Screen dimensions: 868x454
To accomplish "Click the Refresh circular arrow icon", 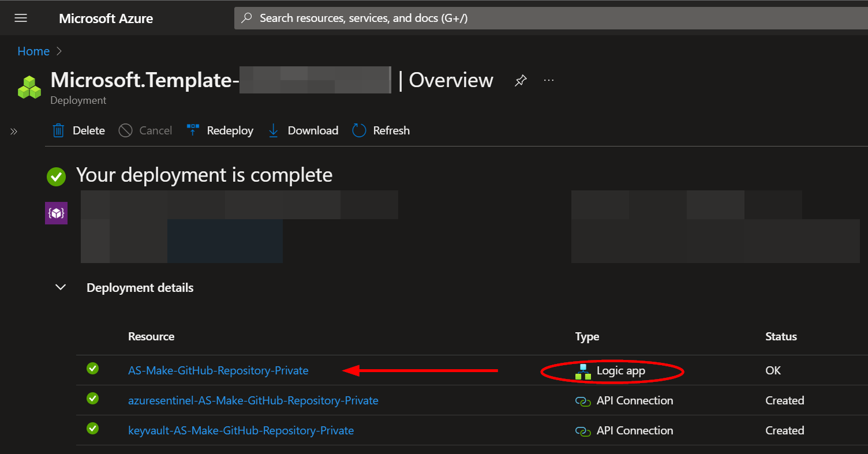I will click(359, 130).
